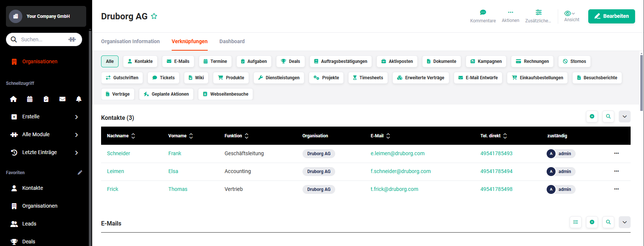Filter links by Termine chip
The image size is (644, 246).
pyautogui.click(x=215, y=61)
